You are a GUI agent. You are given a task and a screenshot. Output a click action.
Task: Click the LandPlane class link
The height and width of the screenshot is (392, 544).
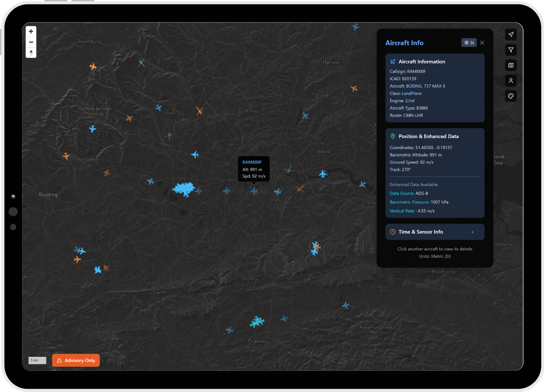411,94
